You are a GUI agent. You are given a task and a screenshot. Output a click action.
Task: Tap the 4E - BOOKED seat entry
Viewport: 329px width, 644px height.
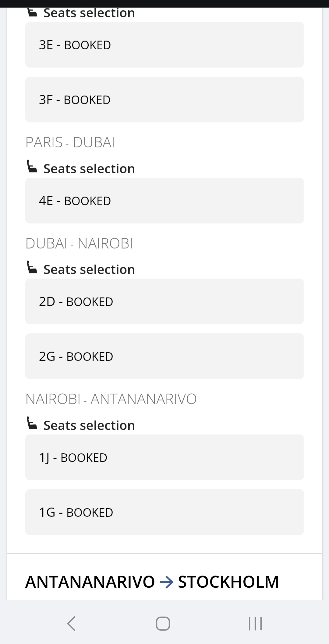[x=164, y=201]
